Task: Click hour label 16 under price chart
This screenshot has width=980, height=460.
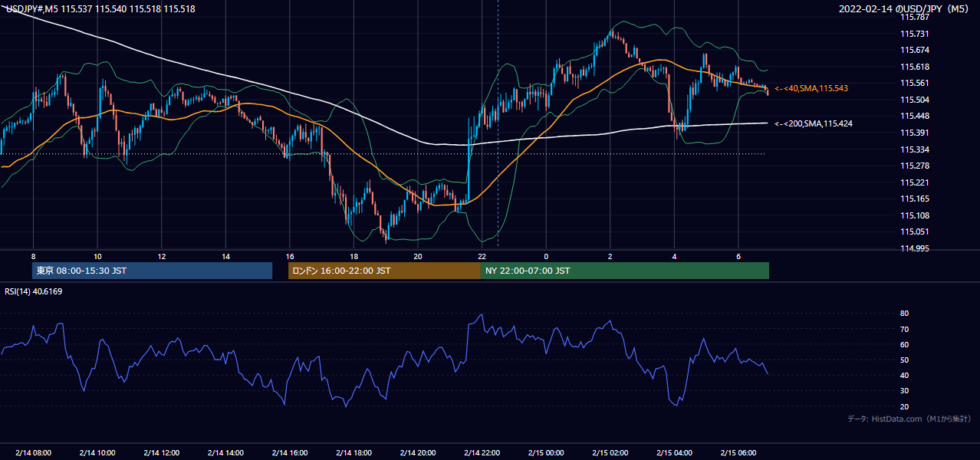Action: coord(290,256)
